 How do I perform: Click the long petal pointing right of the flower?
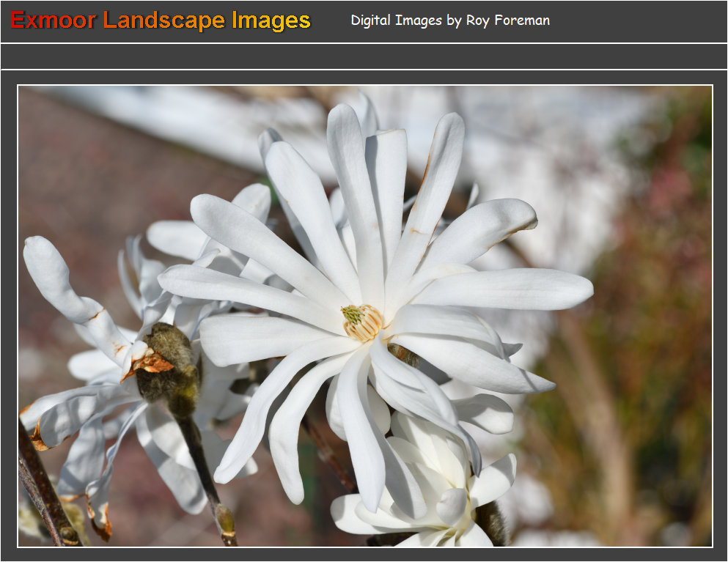tap(513, 289)
